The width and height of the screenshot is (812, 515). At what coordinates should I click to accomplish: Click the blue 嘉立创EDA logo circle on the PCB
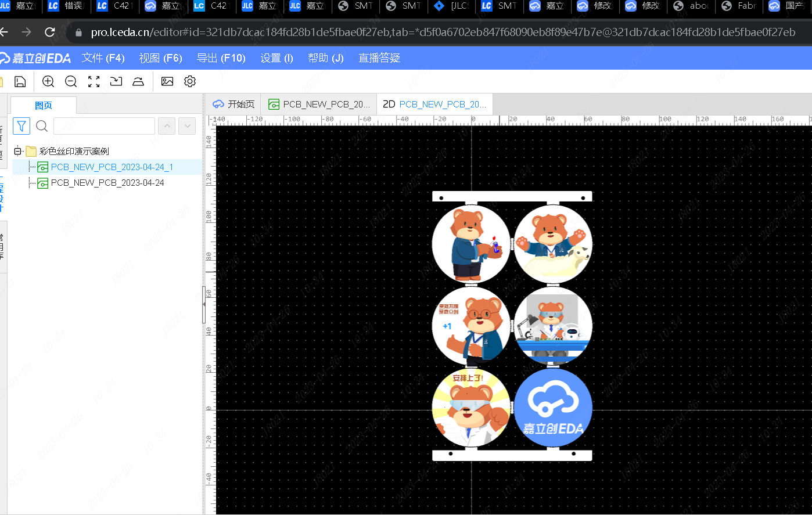click(x=553, y=408)
